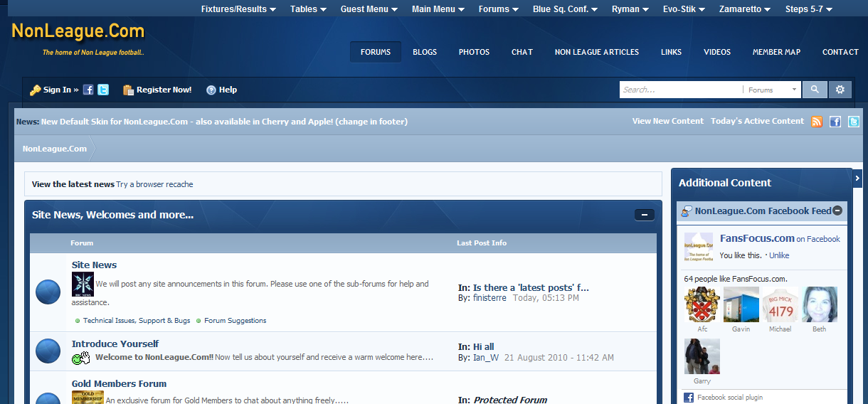Click the Sign In key icon
This screenshot has width=868, height=404.
pos(35,90)
